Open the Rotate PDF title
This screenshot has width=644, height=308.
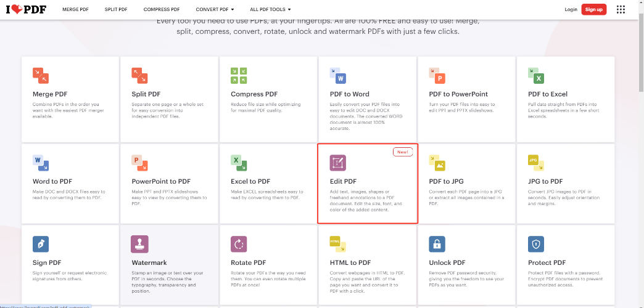point(249,262)
